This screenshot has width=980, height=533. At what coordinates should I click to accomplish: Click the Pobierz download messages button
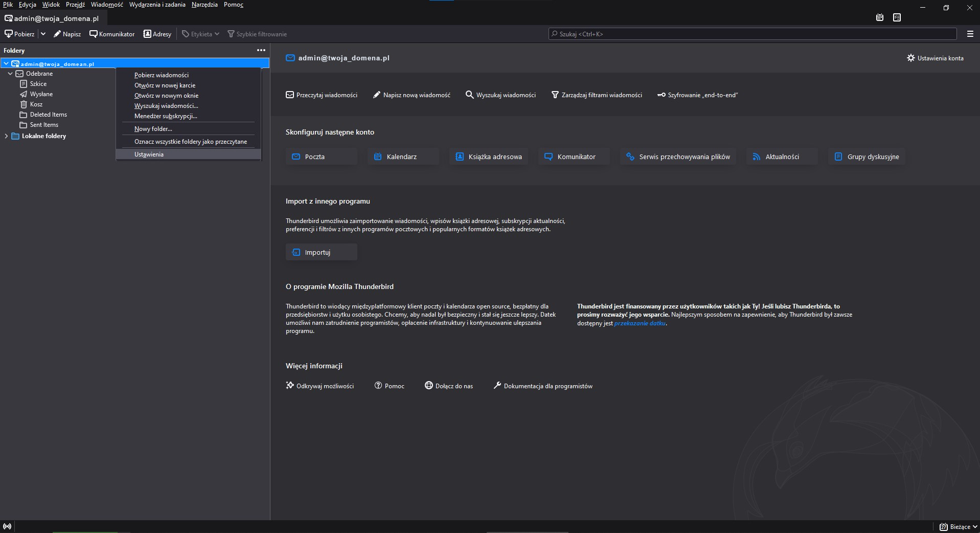tap(19, 34)
